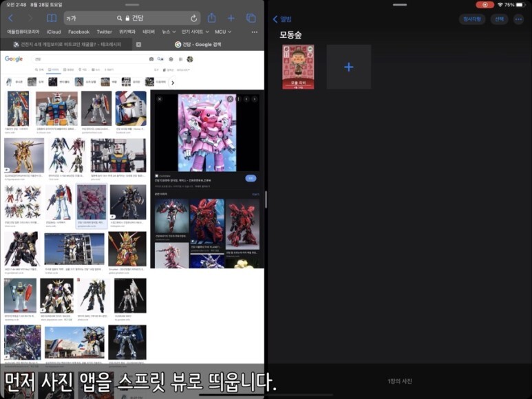
Task: Expand the MCU bookmarks folder
Action: pyautogui.click(x=223, y=32)
